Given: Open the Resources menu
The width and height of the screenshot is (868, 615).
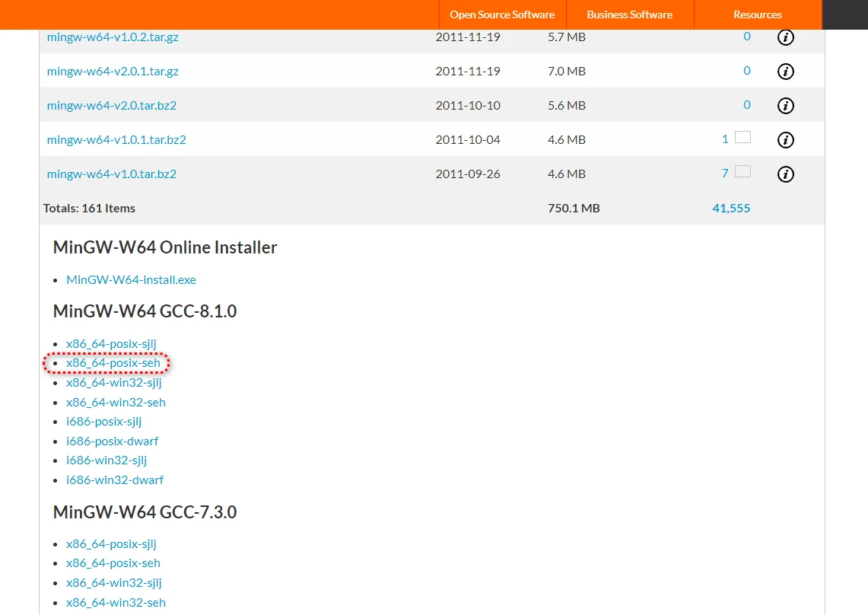Looking at the screenshot, I should coord(757,15).
